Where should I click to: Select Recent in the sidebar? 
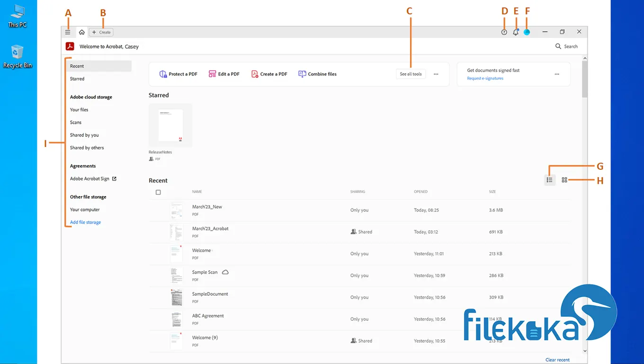pos(98,66)
